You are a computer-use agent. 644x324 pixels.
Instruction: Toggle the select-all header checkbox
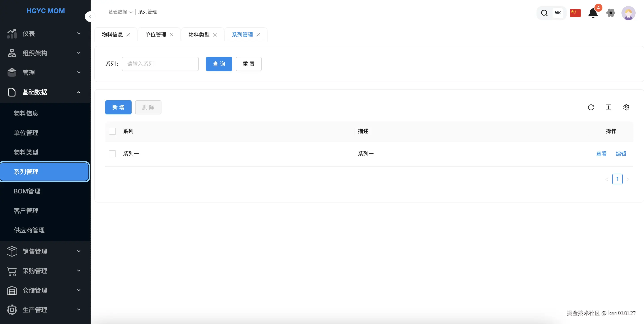pyautogui.click(x=112, y=131)
